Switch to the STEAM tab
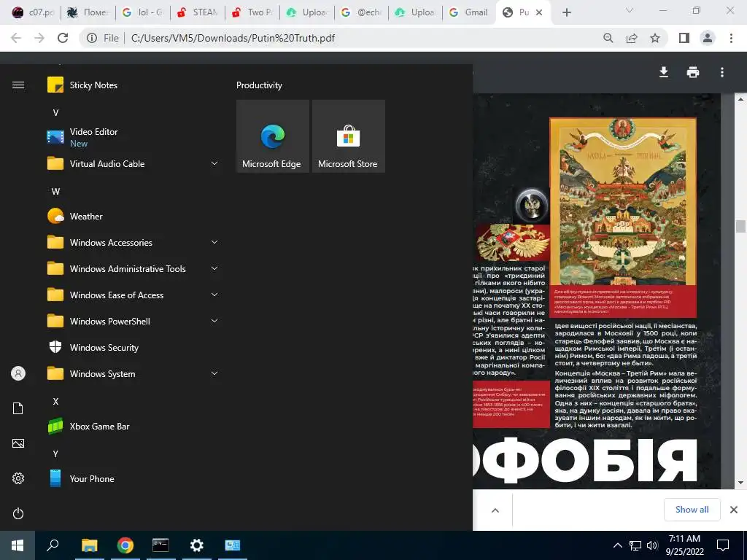 pyautogui.click(x=198, y=12)
